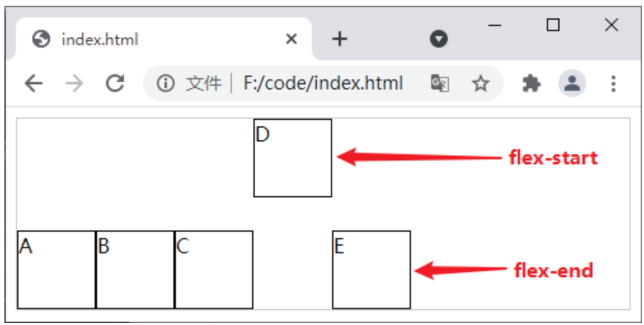
Task: Click box B in the page
Action: [135, 270]
